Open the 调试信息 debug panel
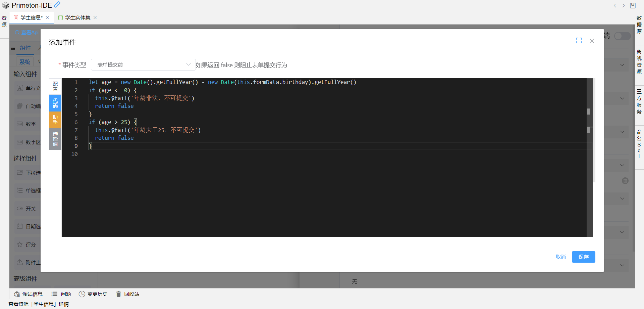This screenshot has width=644, height=309. [29, 294]
